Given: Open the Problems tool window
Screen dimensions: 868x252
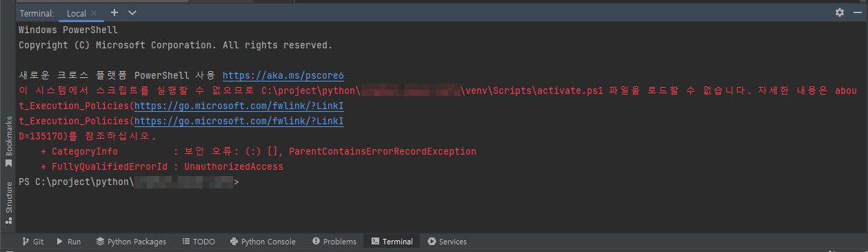Looking at the screenshot, I should (x=334, y=242).
